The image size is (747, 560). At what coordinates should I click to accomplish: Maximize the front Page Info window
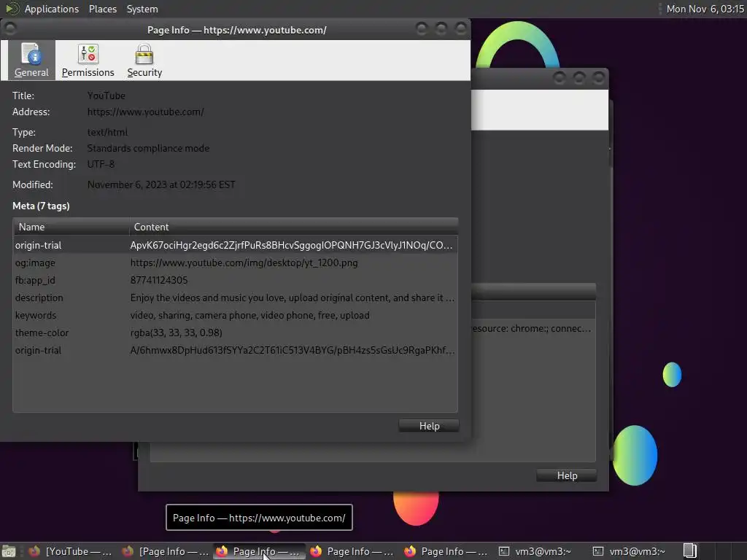click(441, 29)
